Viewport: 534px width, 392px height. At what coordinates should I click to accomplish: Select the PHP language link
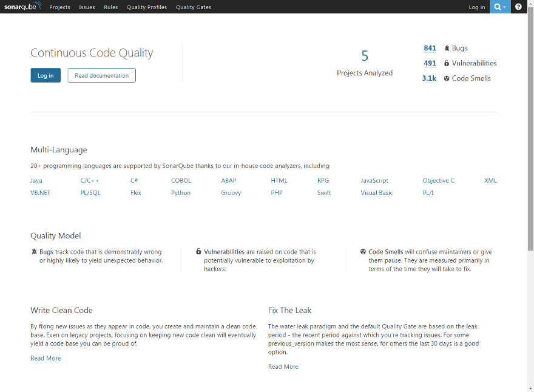(277, 193)
